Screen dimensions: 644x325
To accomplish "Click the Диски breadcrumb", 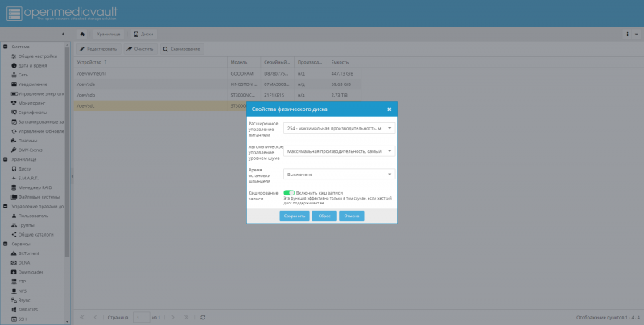I will click(143, 34).
